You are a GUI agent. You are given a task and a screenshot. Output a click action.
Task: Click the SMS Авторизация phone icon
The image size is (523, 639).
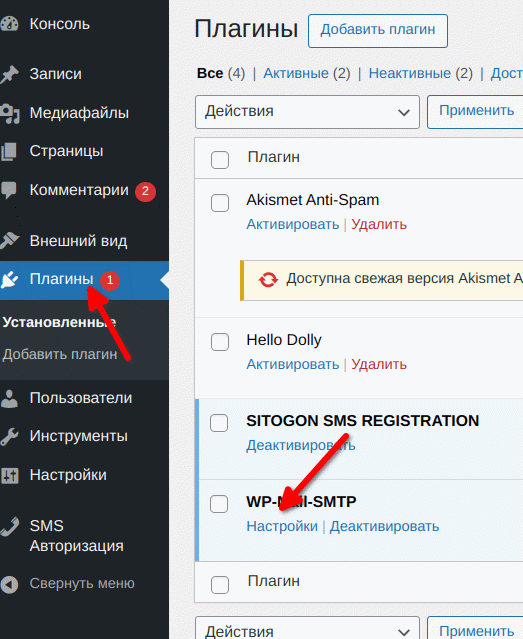coord(9,526)
